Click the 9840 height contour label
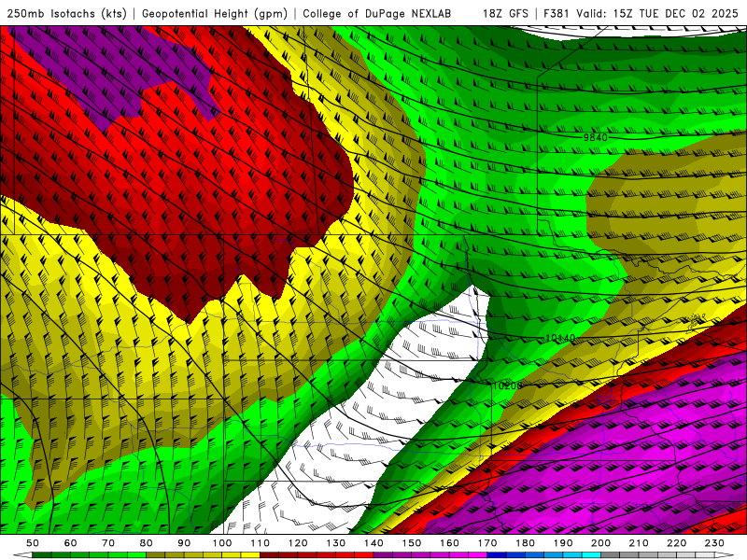 click(x=596, y=137)
